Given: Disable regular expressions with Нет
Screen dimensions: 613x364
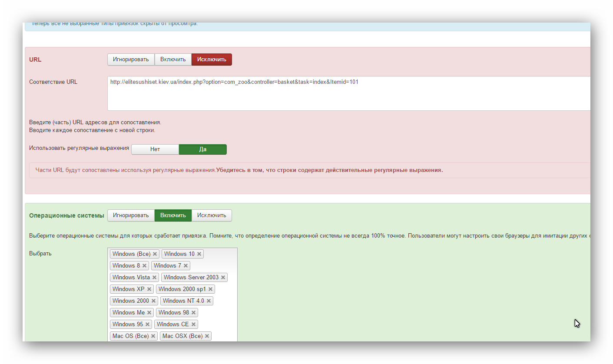Looking at the screenshot, I should point(155,149).
